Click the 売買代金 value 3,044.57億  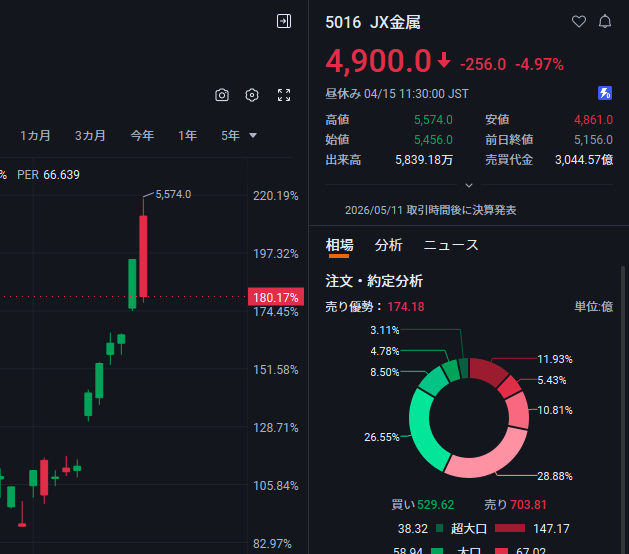(584, 160)
